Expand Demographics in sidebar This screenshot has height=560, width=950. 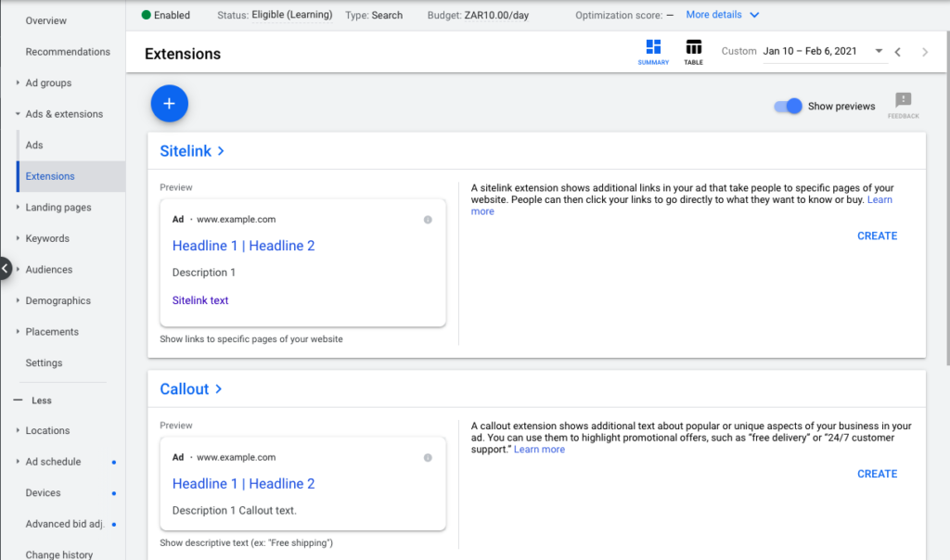click(18, 300)
